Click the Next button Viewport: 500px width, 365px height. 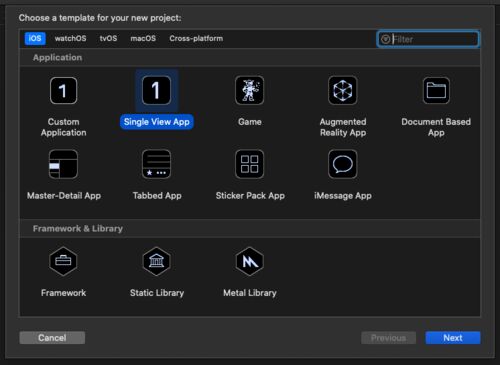453,338
